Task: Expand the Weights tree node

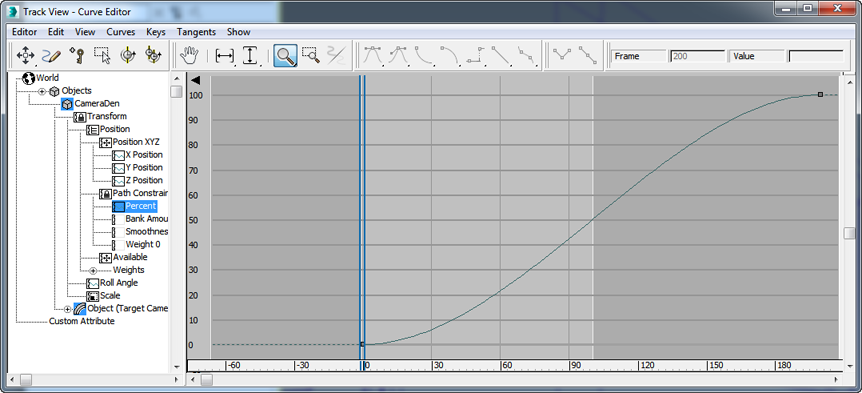Action: pos(93,270)
